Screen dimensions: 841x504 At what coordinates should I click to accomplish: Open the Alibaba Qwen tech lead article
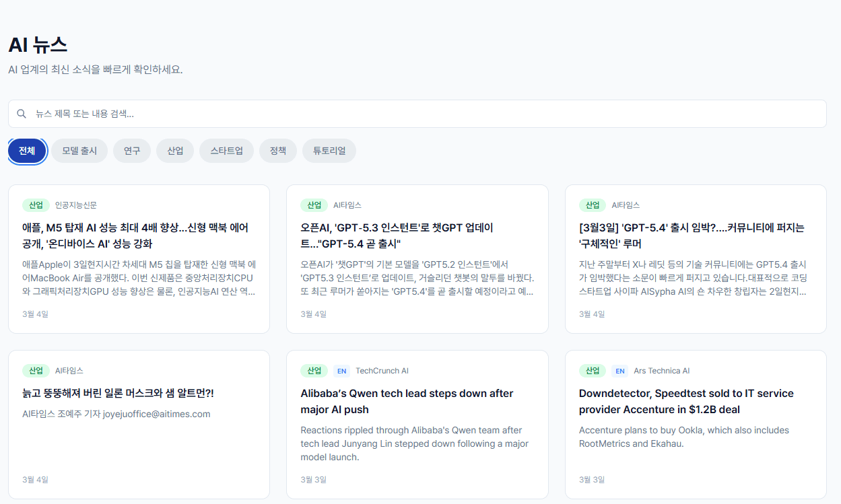pyautogui.click(x=406, y=401)
